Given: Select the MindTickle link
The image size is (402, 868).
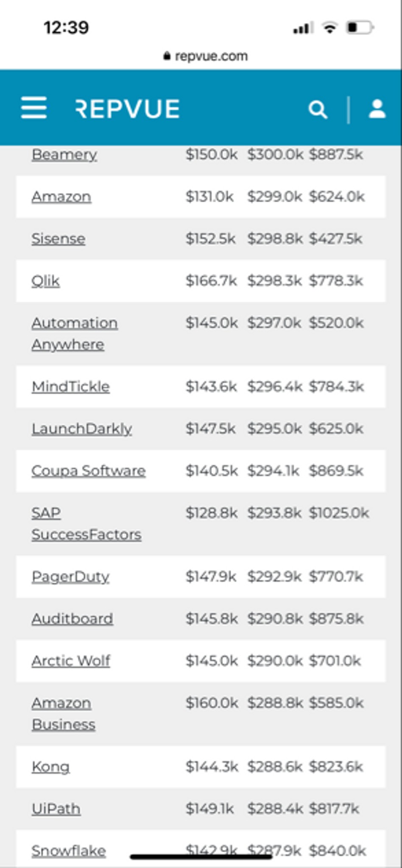Looking at the screenshot, I should [71, 386].
